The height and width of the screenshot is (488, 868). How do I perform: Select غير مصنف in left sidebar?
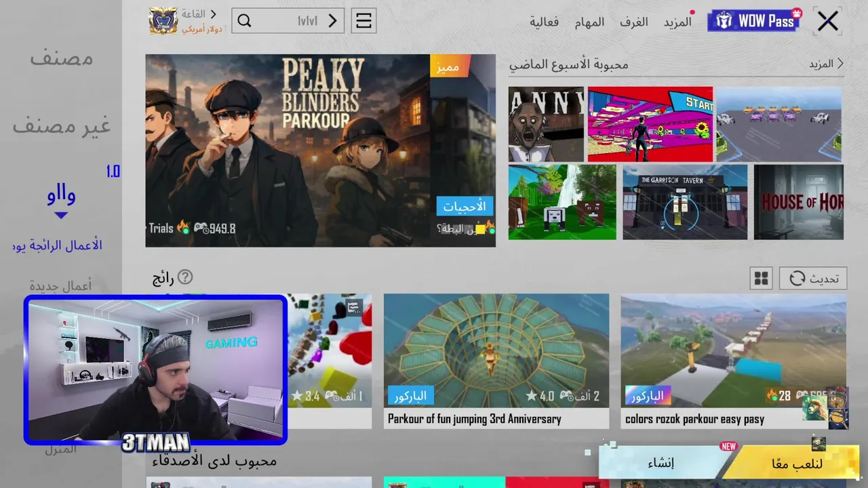coord(61,125)
